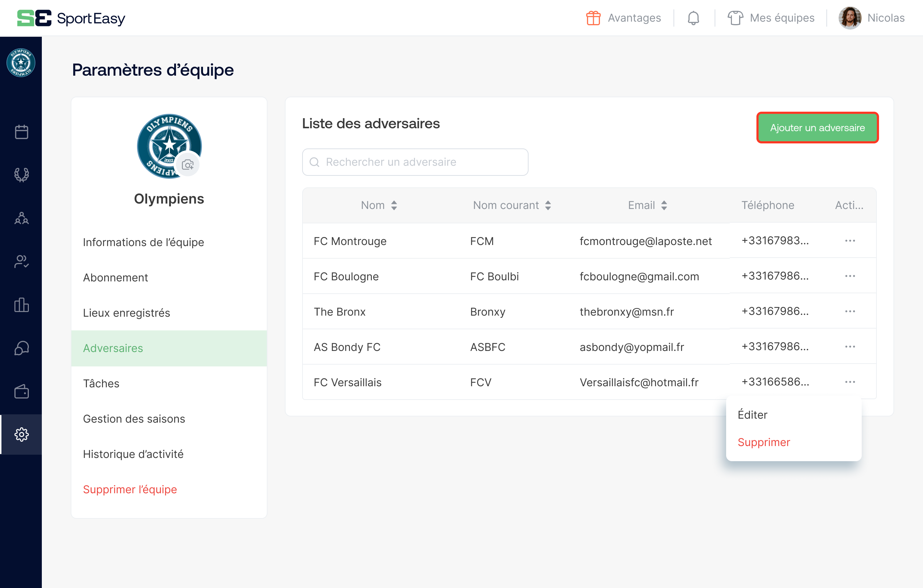Open the actions menu for The Bronx

coord(850,311)
